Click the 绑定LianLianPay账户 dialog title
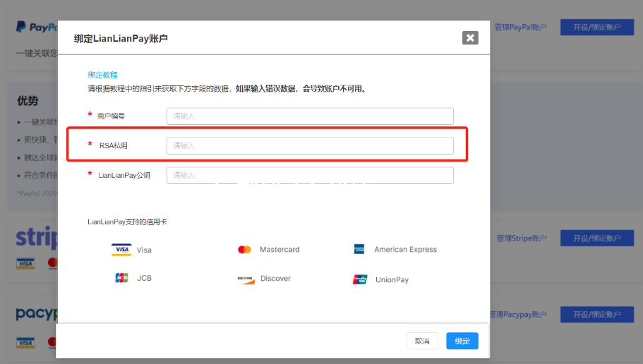Viewport: 643px width, 364px height. pos(121,39)
